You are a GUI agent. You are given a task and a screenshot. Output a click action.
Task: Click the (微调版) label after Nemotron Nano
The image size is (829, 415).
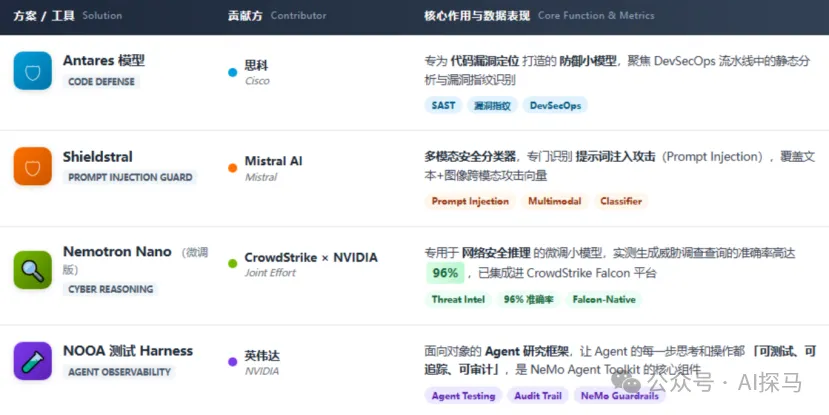(x=135, y=261)
